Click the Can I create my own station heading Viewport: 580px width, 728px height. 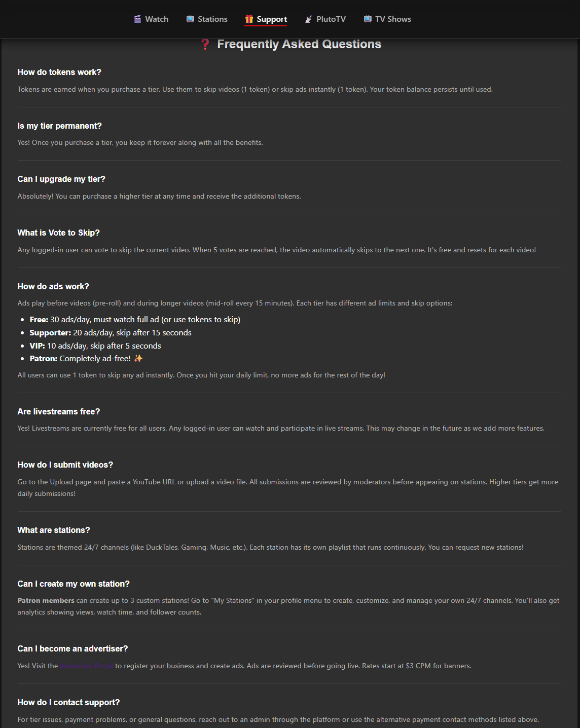coord(74,584)
